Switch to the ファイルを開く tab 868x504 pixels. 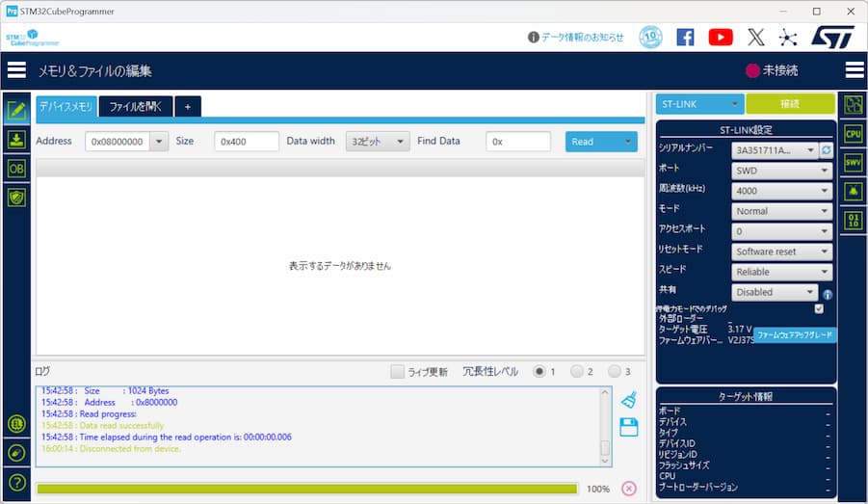[x=136, y=106]
